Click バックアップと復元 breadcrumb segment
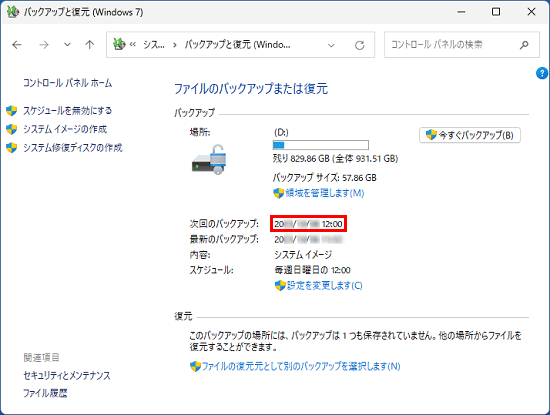Image resolution: width=550 pixels, height=415 pixels. [237, 45]
